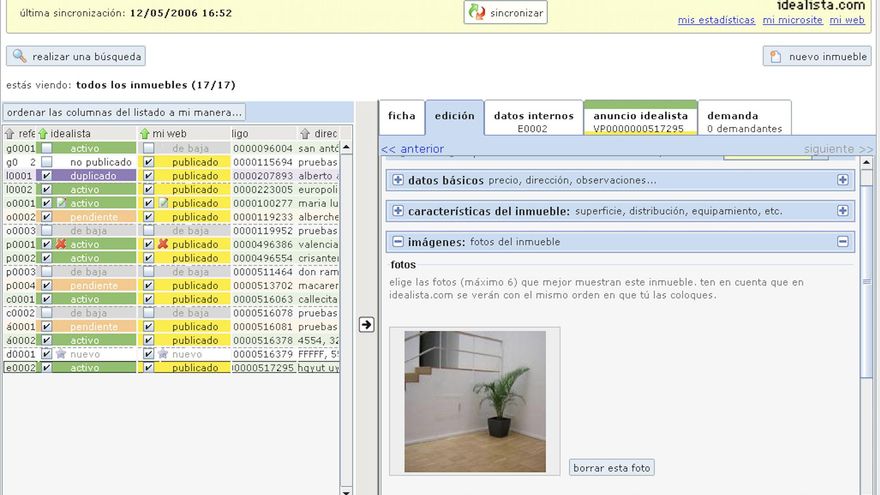Expand características del inmueble section
This screenshot has height=495, width=880.
[398, 211]
